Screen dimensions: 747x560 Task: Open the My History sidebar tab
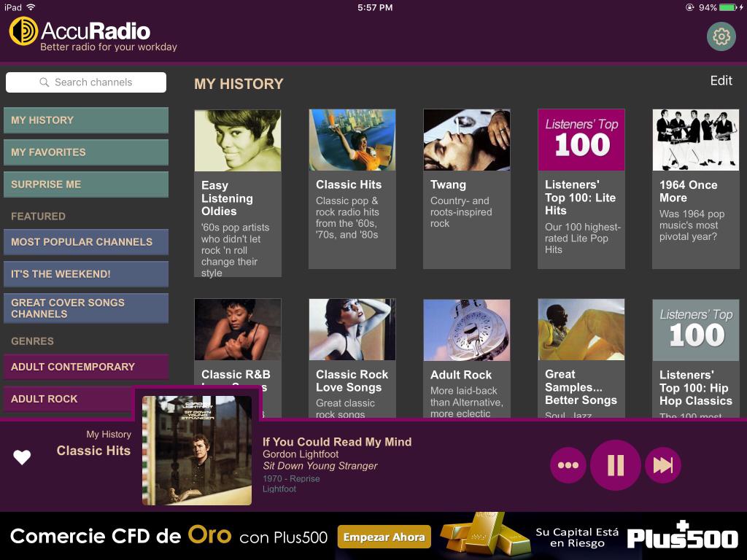(86, 120)
